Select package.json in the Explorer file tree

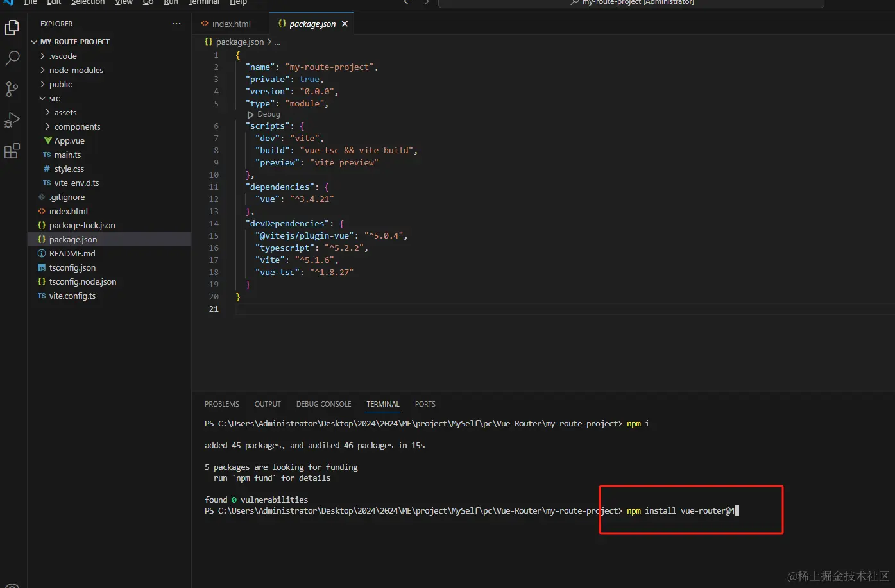point(109,239)
